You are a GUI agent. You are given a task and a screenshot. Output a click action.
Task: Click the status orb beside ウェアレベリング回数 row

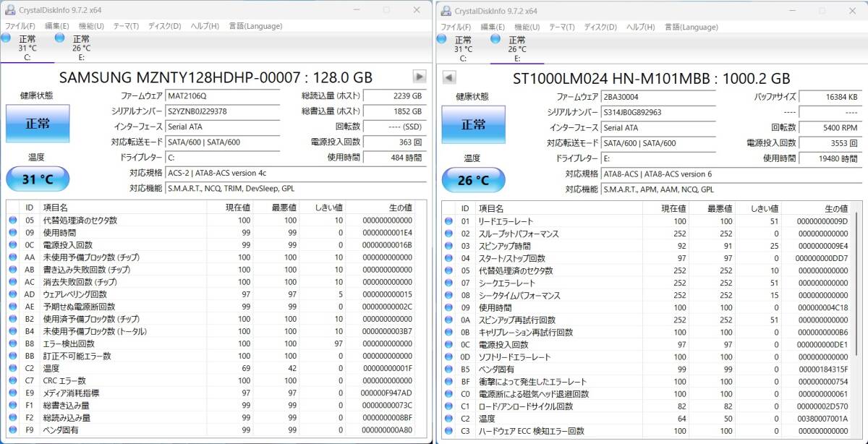click(12, 294)
